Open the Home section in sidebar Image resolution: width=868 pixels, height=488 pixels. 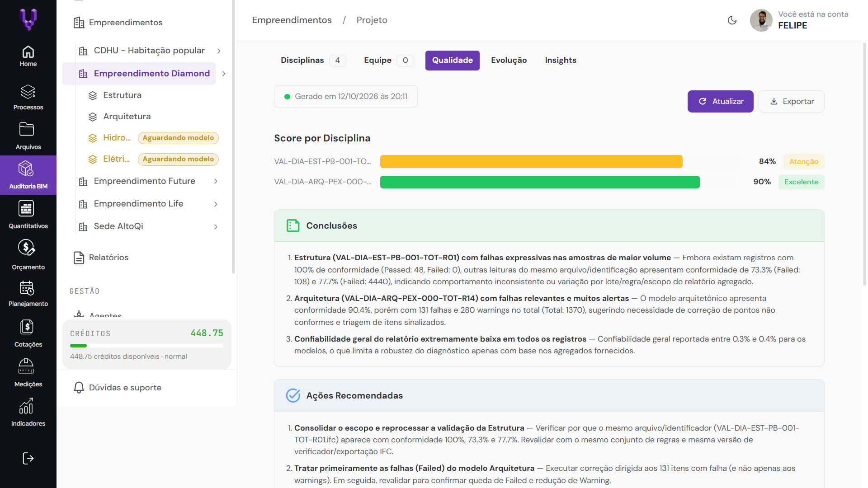point(28,56)
